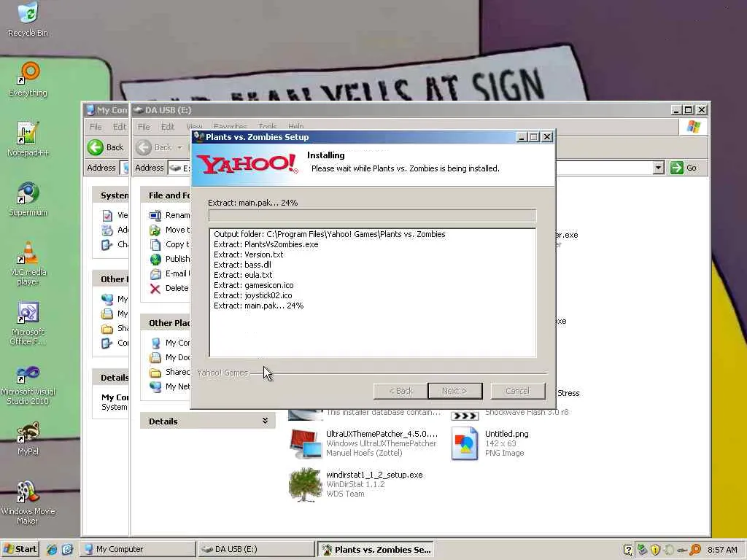The width and height of the screenshot is (747, 560).
Task: Click the 'Extract: bass.dll' log line
Action: pos(242,265)
